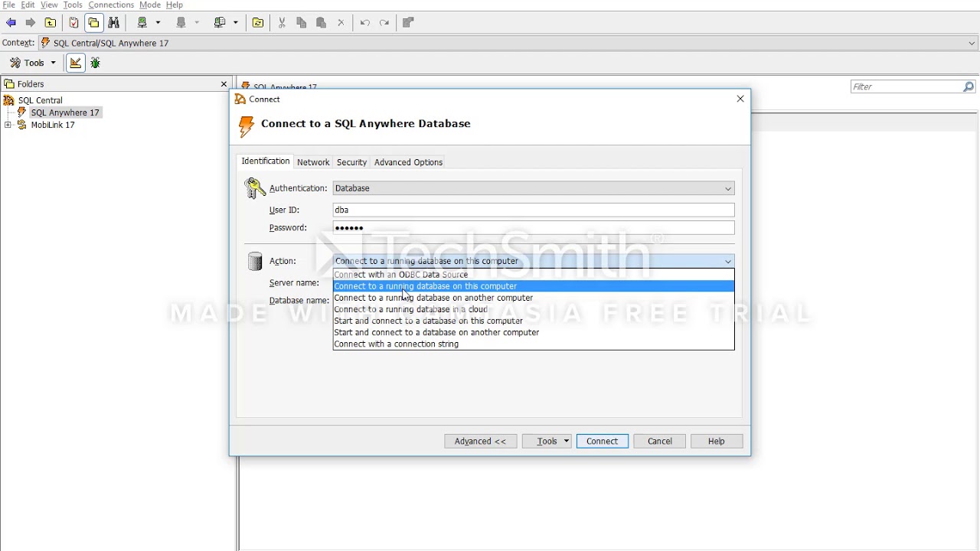Image resolution: width=980 pixels, height=551 pixels.
Task: Select 'Start and connect to a database on this computer'
Action: (x=534, y=321)
